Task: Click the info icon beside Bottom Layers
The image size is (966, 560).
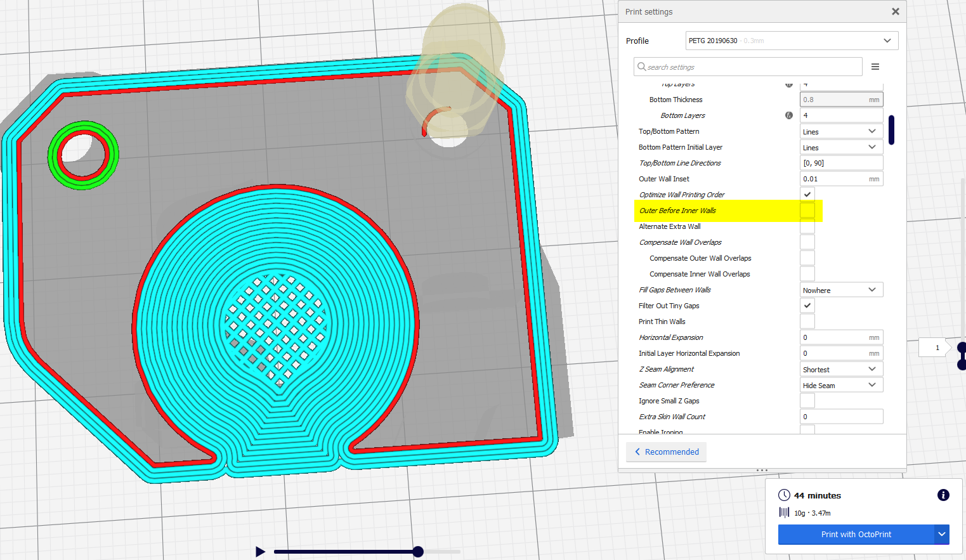Action: click(x=788, y=115)
